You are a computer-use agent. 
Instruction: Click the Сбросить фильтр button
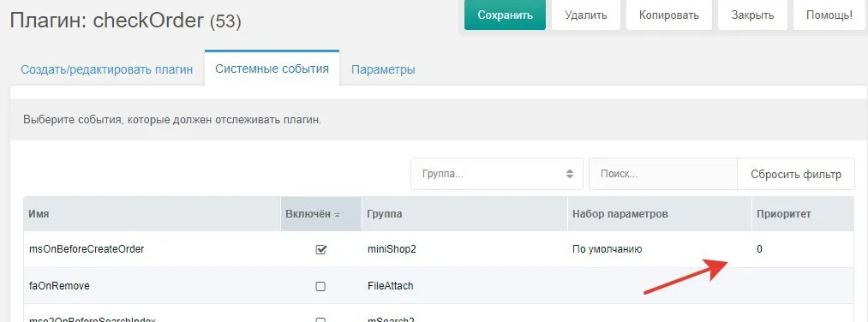795,175
